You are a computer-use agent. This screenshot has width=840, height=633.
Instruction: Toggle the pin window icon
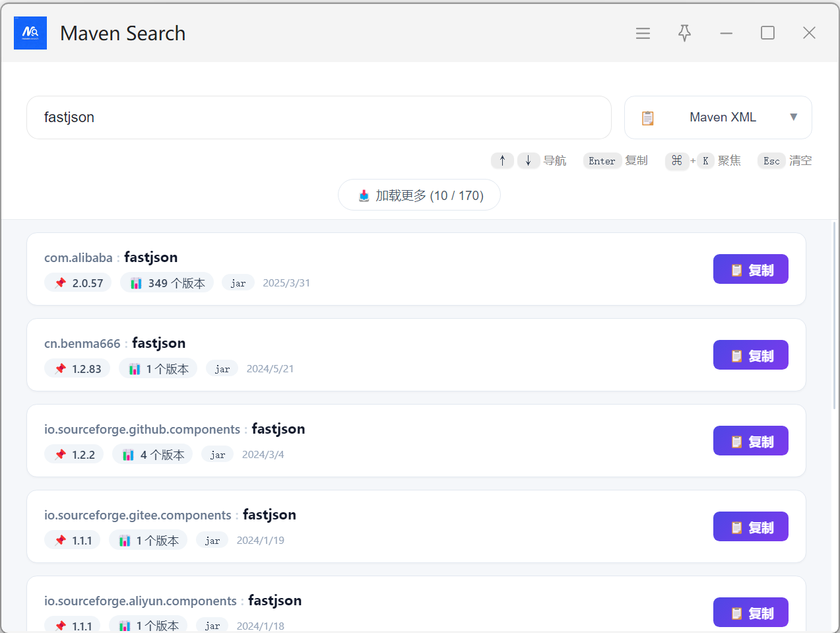684,33
